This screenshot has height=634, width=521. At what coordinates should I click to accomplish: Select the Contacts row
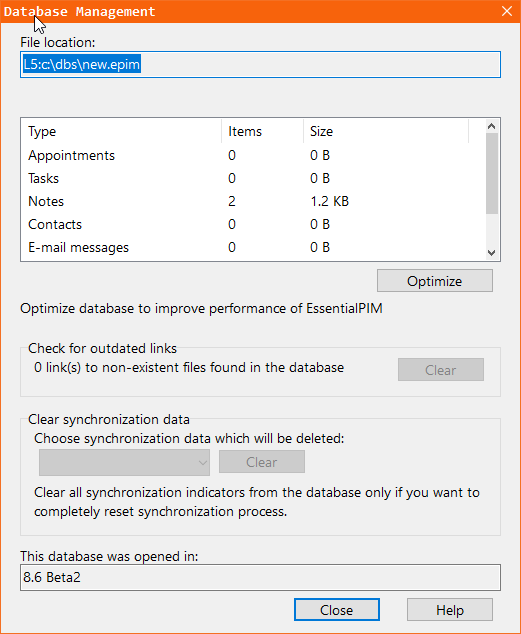click(x=253, y=224)
